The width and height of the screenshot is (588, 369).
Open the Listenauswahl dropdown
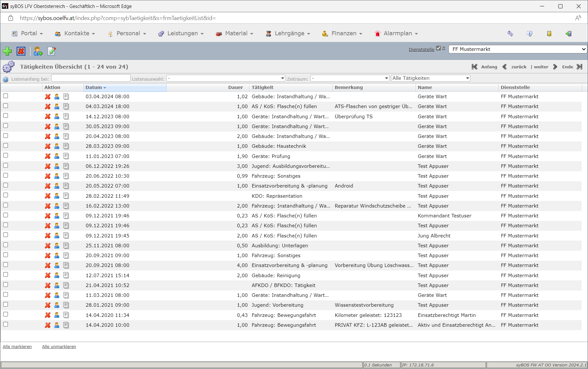point(226,78)
